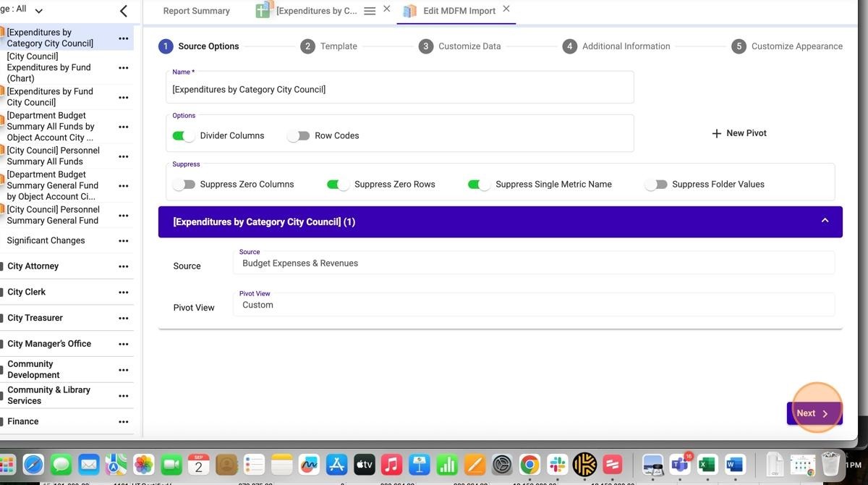Select step 1 Source Options
Image resolution: width=868 pixels, height=485 pixels.
click(x=199, y=46)
